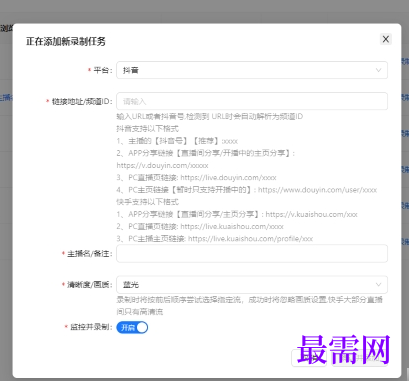Click the text https://live.kuaishou.com/xxxx
The width and height of the screenshot is (409, 381).
tap(232, 227)
